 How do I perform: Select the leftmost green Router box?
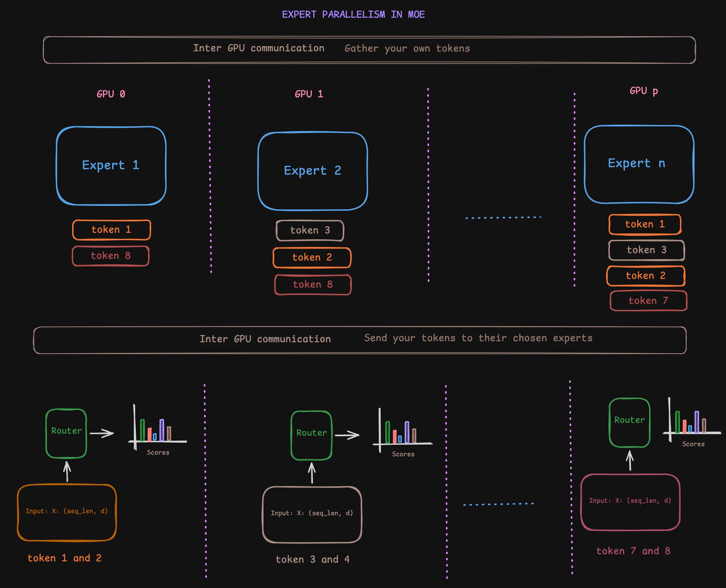(x=66, y=434)
